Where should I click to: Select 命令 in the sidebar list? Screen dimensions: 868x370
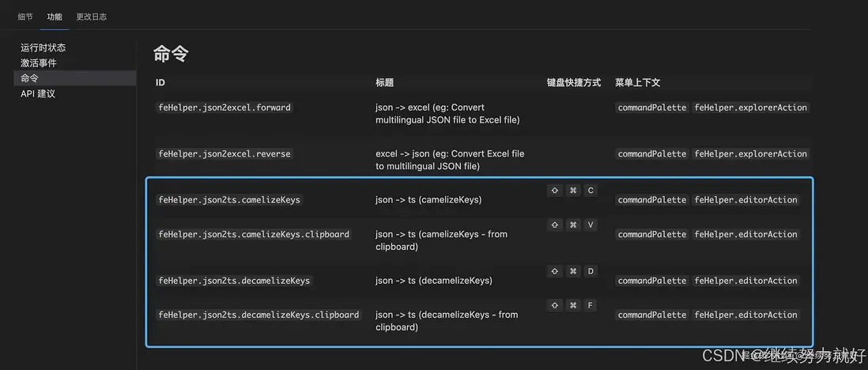75,78
